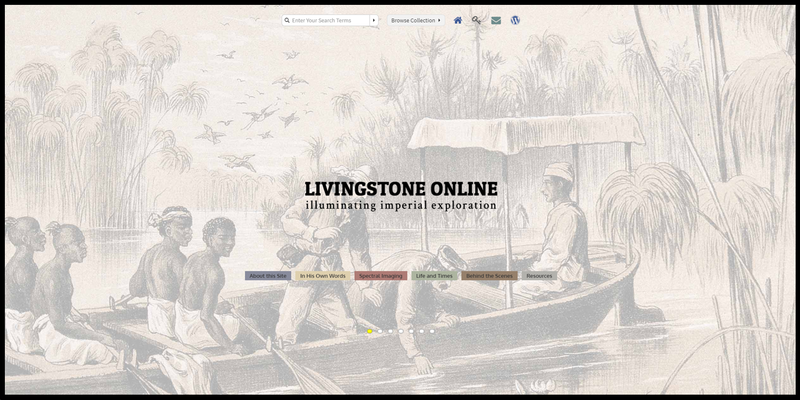This screenshot has height=400, width=800.
Task: Select the sixth slideshow dot
Action: (x=421, y=331)
